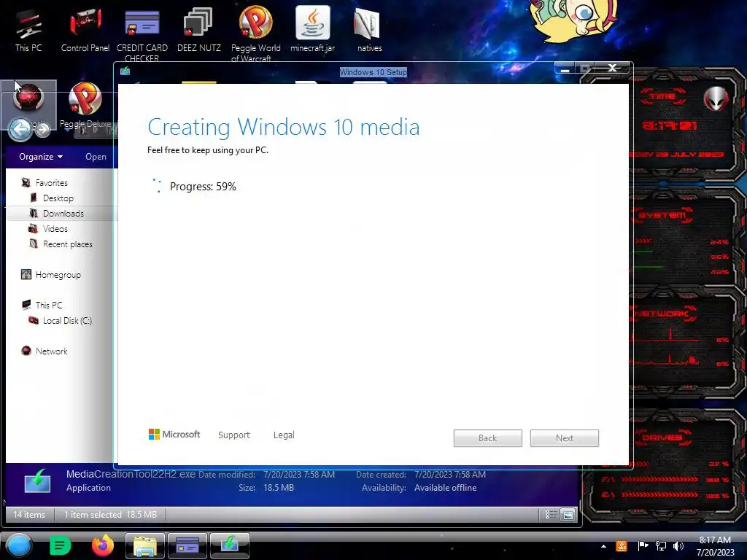Switch Explorer to large icons view
Screen dimensions: 747x560
click(x=568, y=515)
